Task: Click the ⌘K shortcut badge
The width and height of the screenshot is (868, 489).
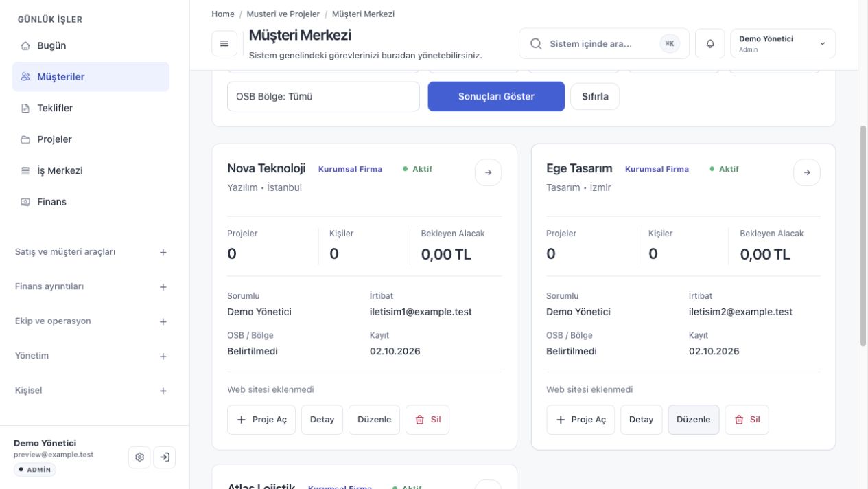Action: (x=670, y=44)
